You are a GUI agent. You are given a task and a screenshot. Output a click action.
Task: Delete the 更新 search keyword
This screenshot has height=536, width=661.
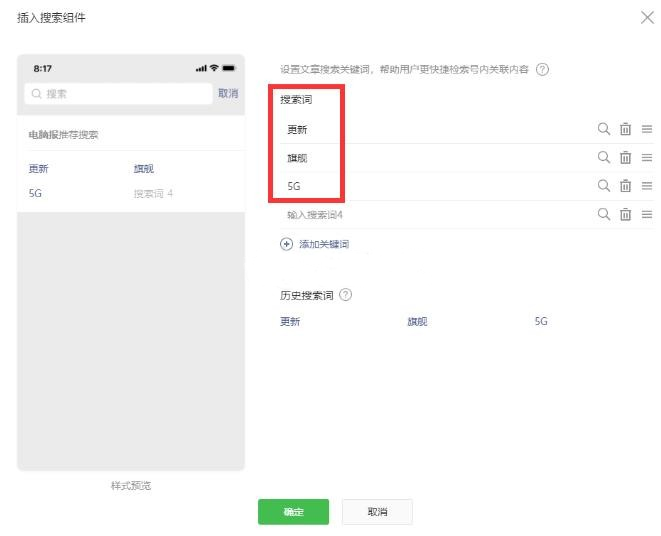pyautogui.click(x=625, y=129)
